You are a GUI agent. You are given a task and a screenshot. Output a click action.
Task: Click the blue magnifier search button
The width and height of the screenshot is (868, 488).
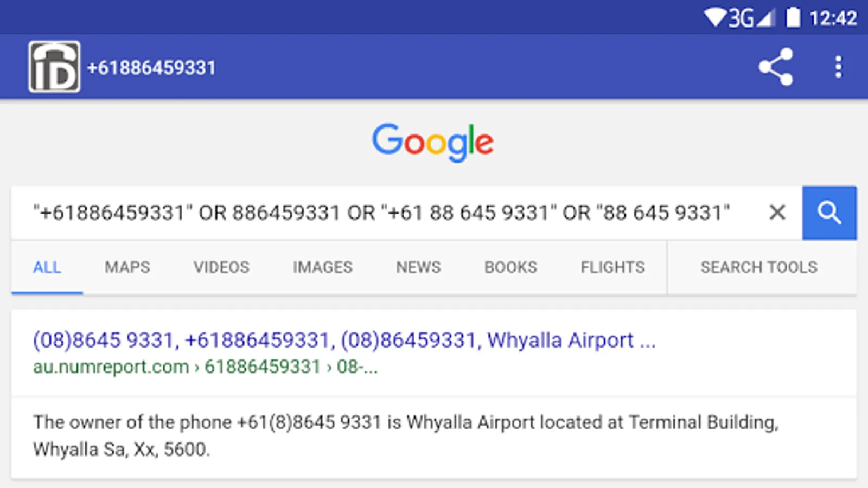coord(829,213)
